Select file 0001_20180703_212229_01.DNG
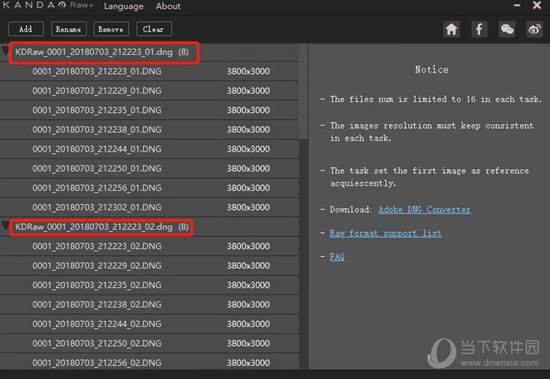 (x=149, y=91)
